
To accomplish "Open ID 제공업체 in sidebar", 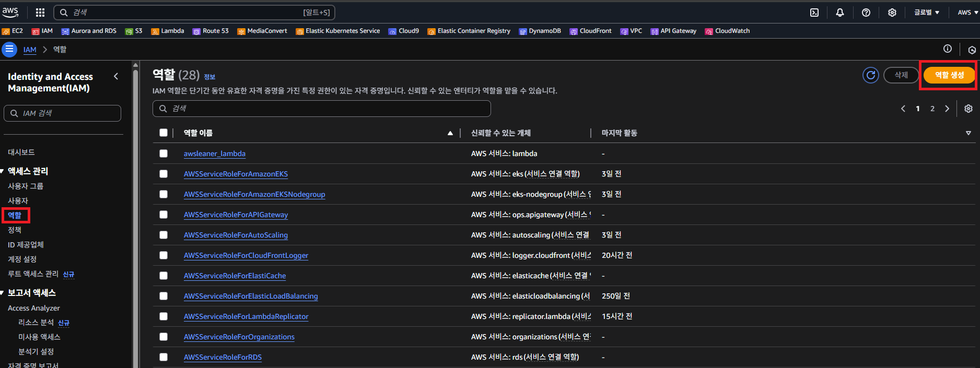I will pyautogui.click(x=26, y=245).
